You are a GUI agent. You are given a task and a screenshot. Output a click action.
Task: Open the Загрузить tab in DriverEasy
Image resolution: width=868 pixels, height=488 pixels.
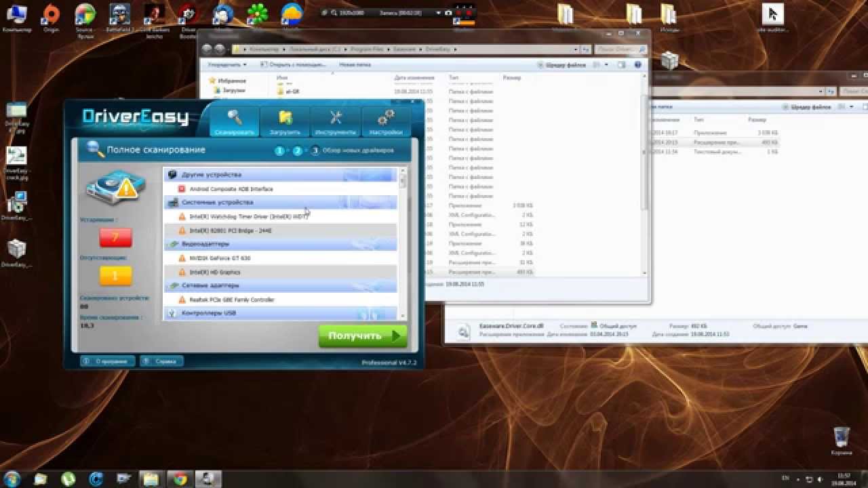285,121
